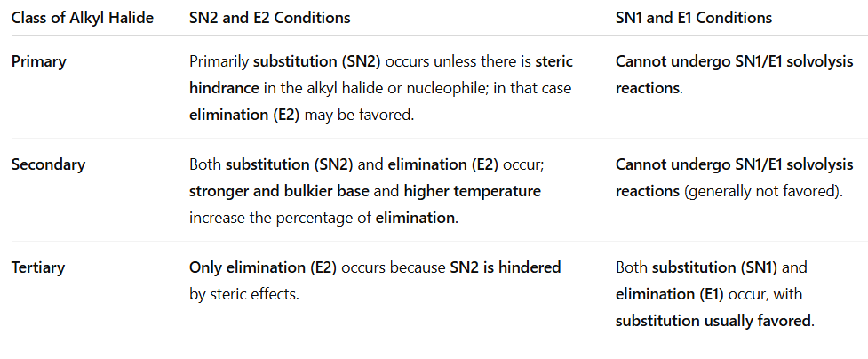868x359 pixels.
Task: Click the "higher temperature" phrase
Action: point(472,191)
